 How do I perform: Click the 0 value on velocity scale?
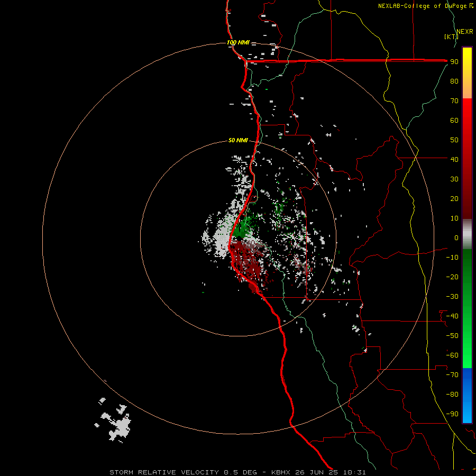tap(456, 237)
